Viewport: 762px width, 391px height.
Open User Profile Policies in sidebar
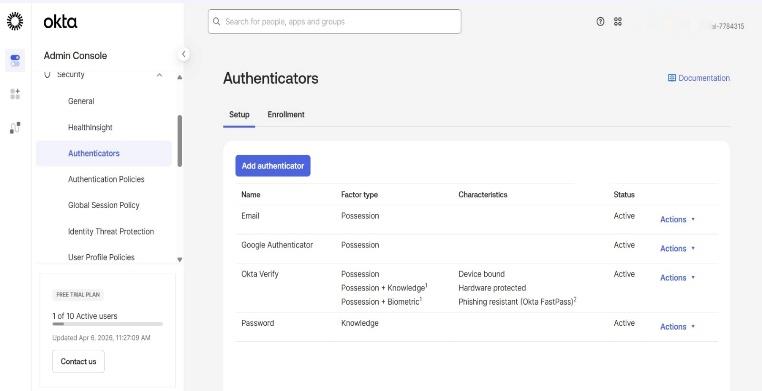point(101,257)
